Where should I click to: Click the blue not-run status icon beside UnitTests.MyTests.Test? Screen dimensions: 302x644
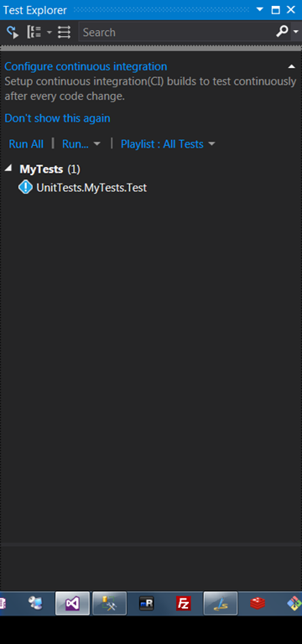pyautogui.click(x=25, y=188)
